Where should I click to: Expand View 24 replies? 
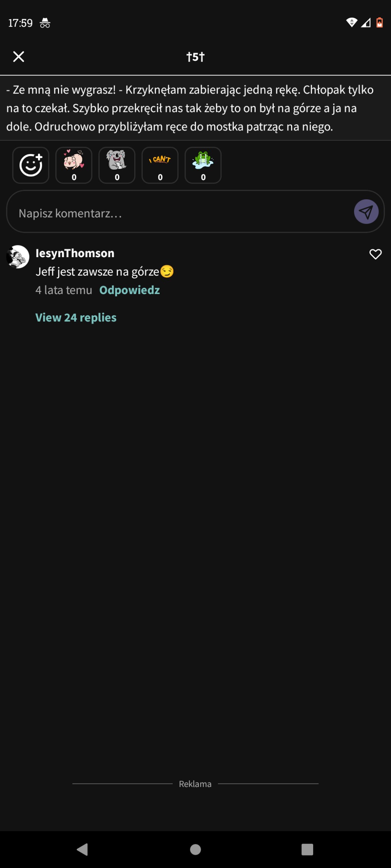pyautogui.click(x=76, y=318)
